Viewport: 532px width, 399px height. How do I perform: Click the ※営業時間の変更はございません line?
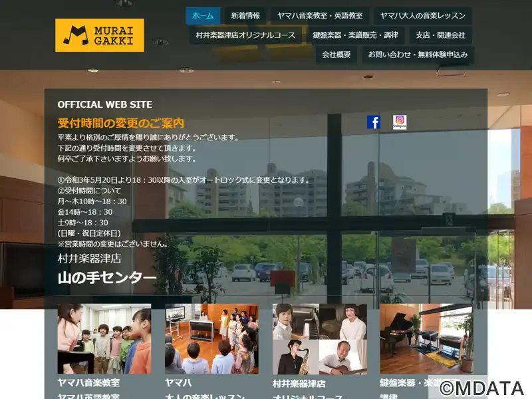(x=112, y=244)
